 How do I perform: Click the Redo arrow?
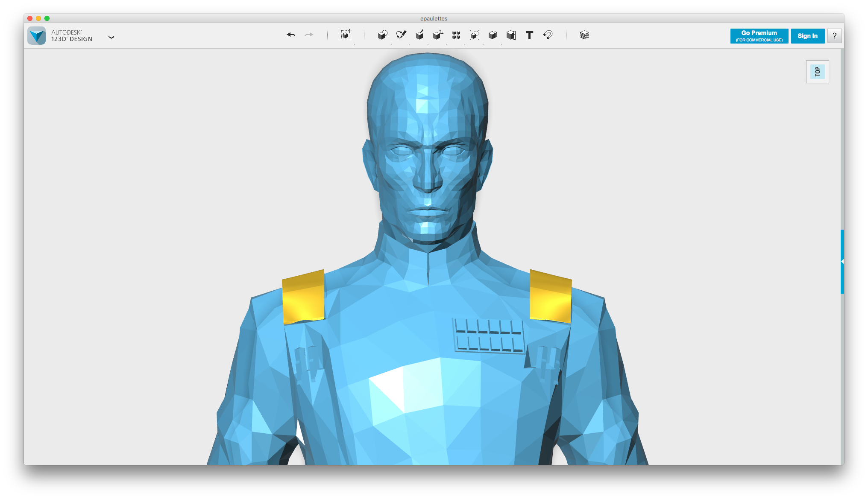pyautogui.click(x=309, y=35)
